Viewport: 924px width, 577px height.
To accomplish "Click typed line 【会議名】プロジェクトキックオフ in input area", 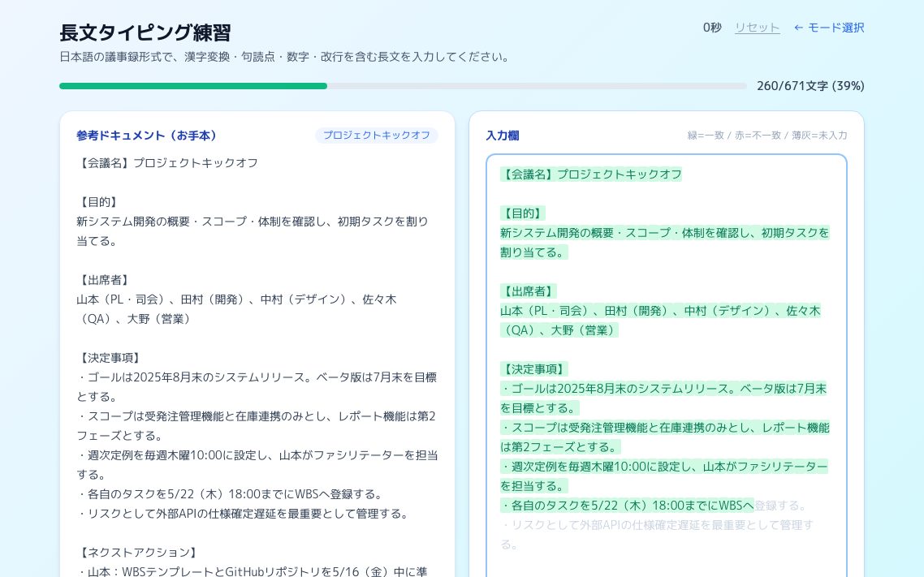I will [x=591, y=174].
